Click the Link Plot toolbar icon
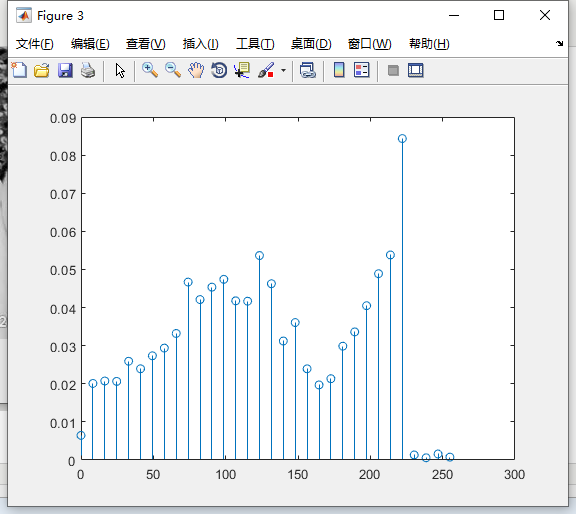This screenshot has height=514, width=576. [x=307, y=70]
